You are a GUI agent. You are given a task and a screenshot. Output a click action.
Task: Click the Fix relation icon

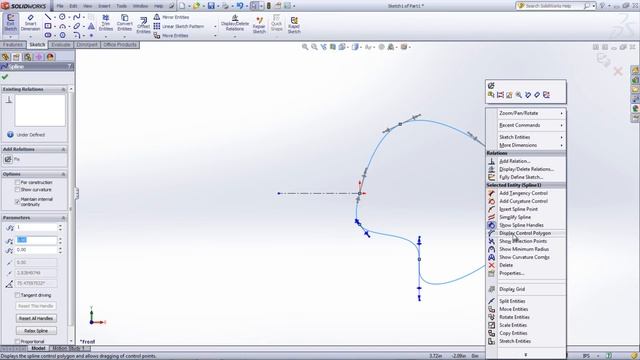[8, 160]
